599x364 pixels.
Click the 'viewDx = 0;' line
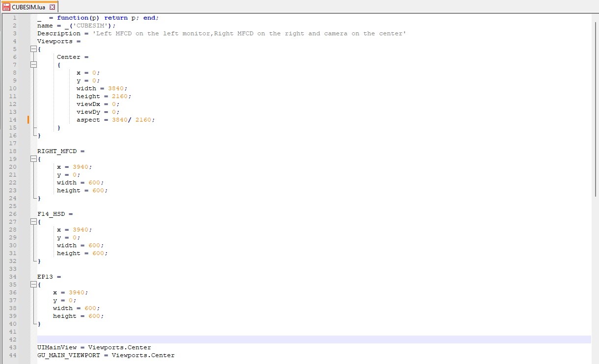[98, 104]
